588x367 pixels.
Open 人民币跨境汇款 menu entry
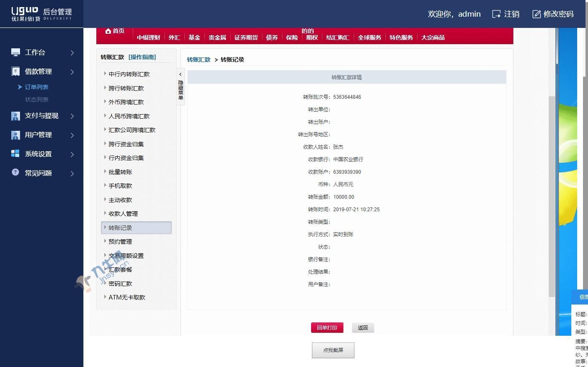point(129,116)
